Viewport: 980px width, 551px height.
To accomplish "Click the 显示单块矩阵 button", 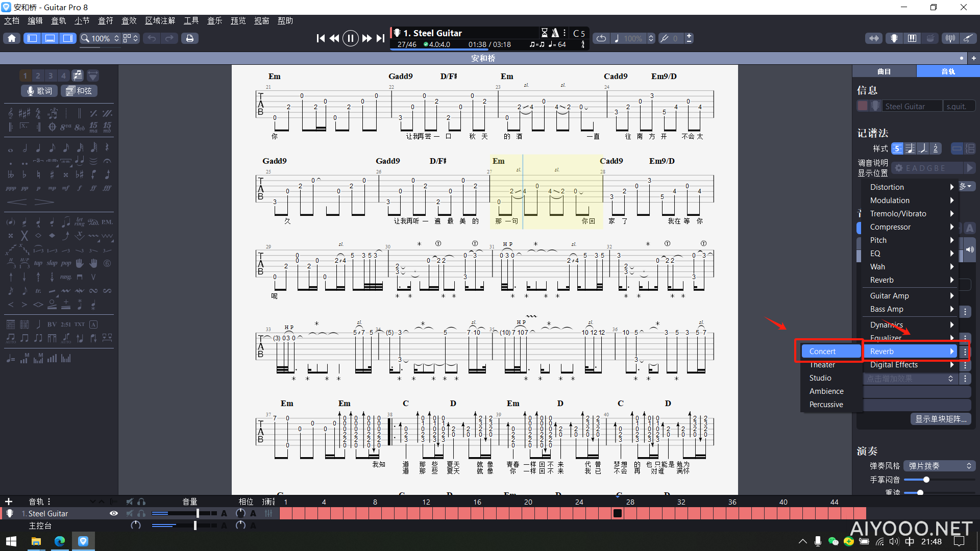I will pos(941,419).
